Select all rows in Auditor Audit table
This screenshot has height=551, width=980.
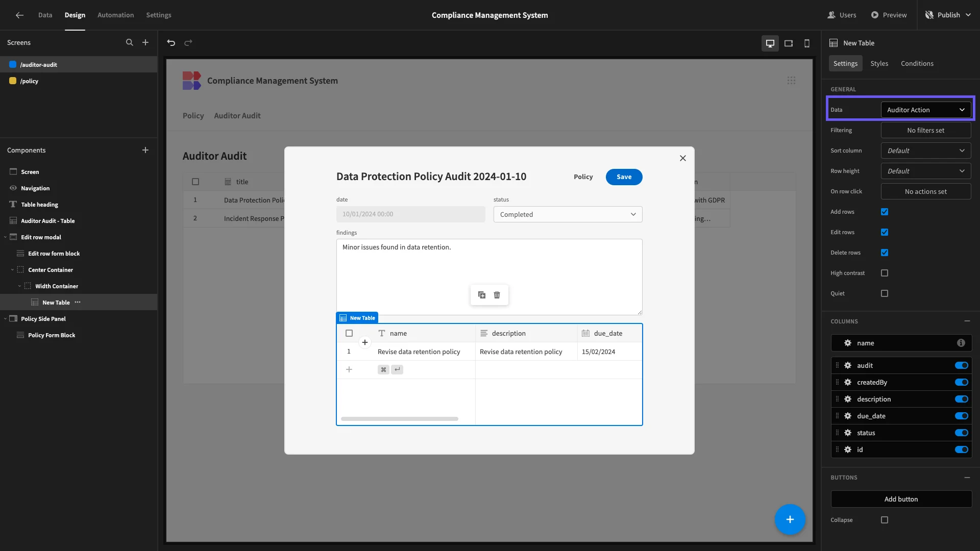(x=195, y=182)
